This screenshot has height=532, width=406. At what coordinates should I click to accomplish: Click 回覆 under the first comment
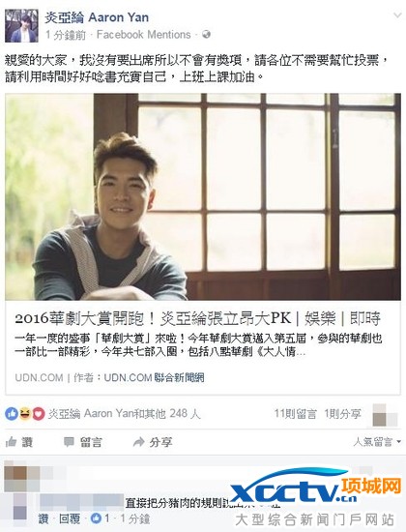(x=70, y=518)
